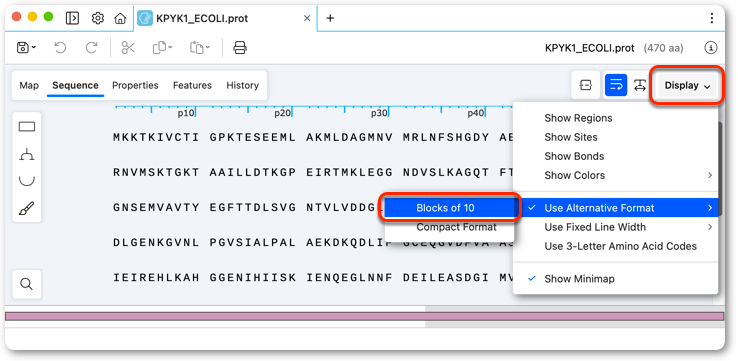This screenshot has height=361, width=738.
Task: Select the paintbrush color tool
Action: (27, 208)
